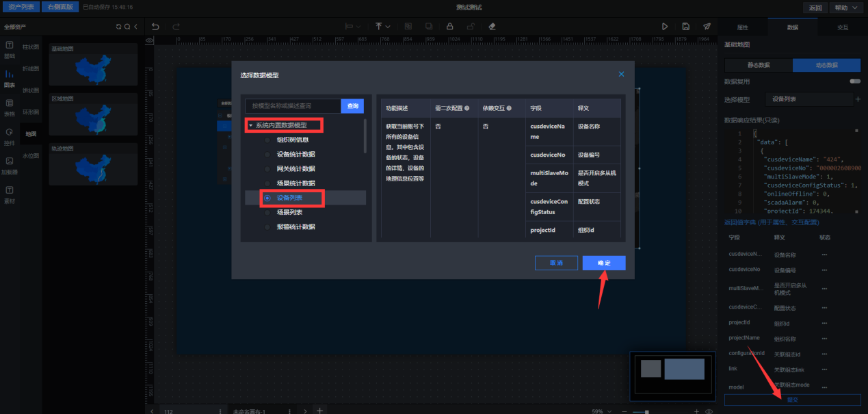Select the eraser clear icon
Screen dimensions: 868x414
click(492, 27)
